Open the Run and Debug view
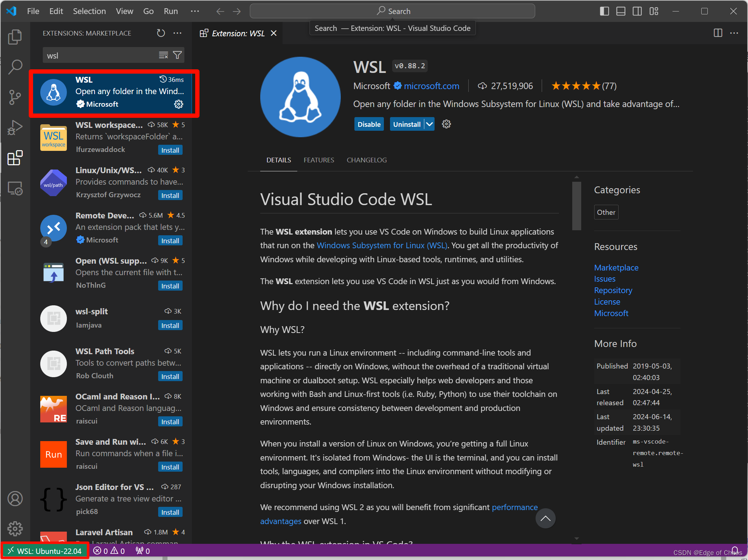This screenshot has height=560, width=748. [15, 127]
